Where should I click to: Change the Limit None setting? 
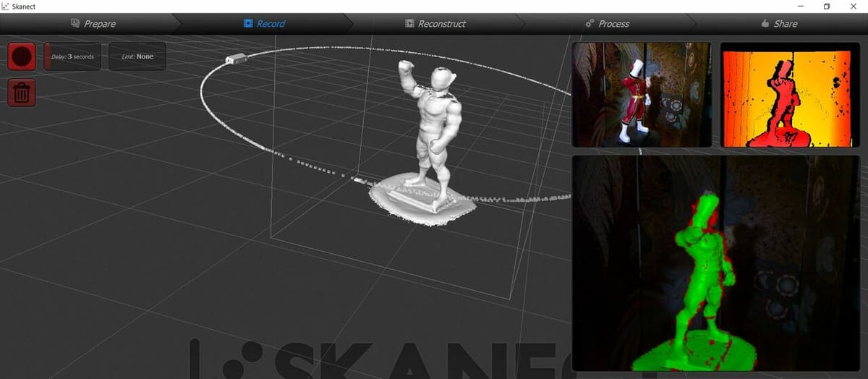137,56
